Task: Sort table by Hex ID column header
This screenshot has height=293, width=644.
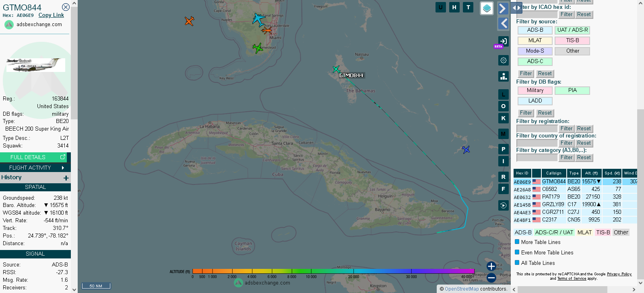Action: [522, 173]
